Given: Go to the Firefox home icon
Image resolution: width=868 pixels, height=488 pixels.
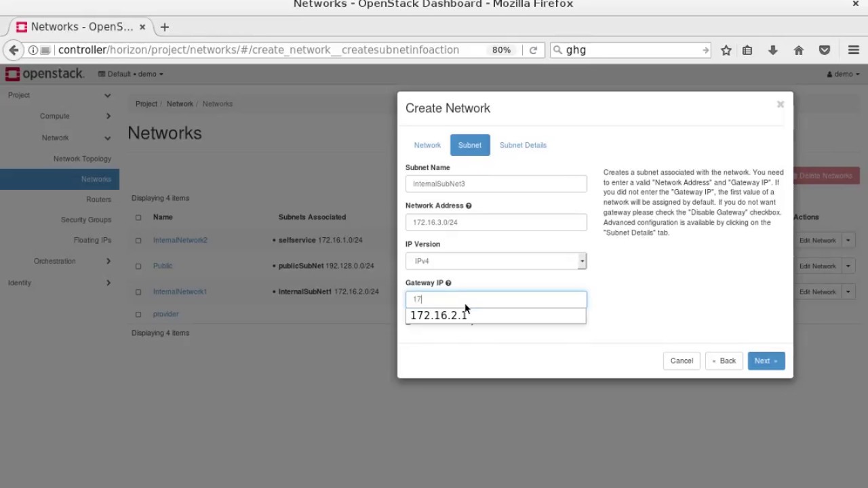Looking at the screenshot, I should (x=799, y=50).
